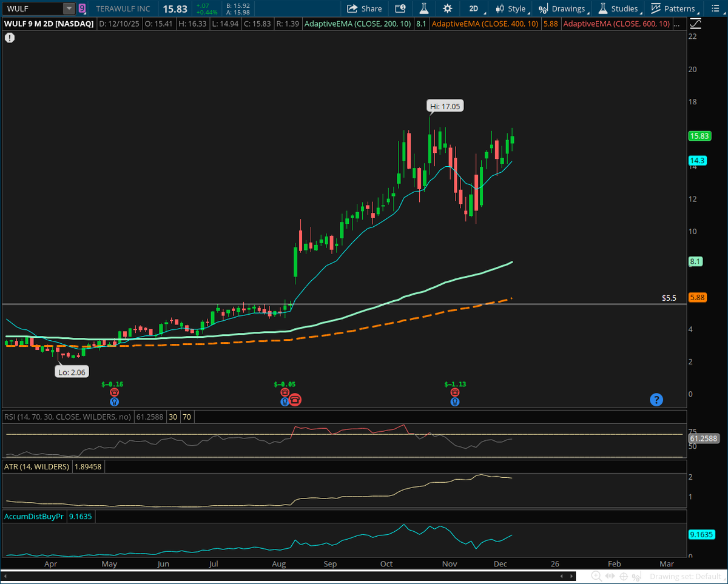Click the blue question mark icon
The image size is (728, 584).
[x=656, y=400]
